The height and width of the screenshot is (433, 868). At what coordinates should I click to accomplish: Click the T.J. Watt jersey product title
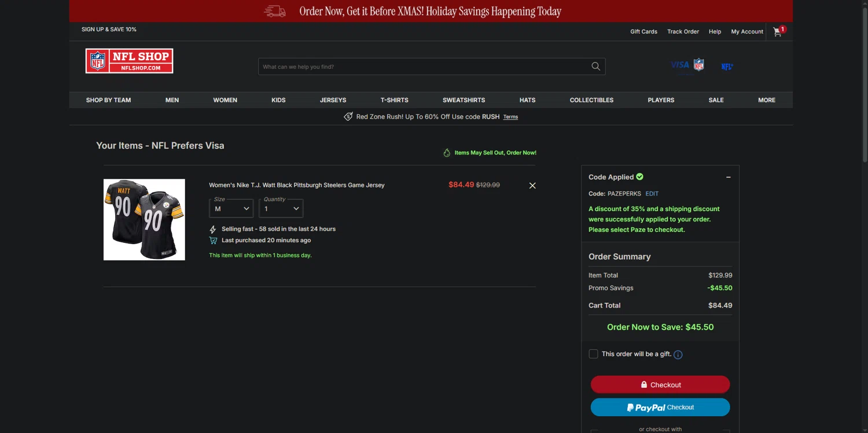pyautogui.click(x=297, y=185)
